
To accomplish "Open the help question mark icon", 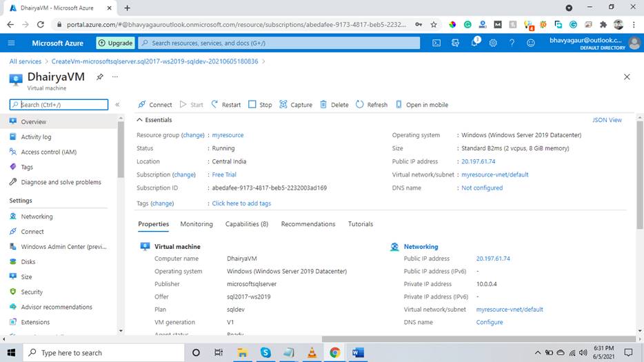I will [512, 43].
